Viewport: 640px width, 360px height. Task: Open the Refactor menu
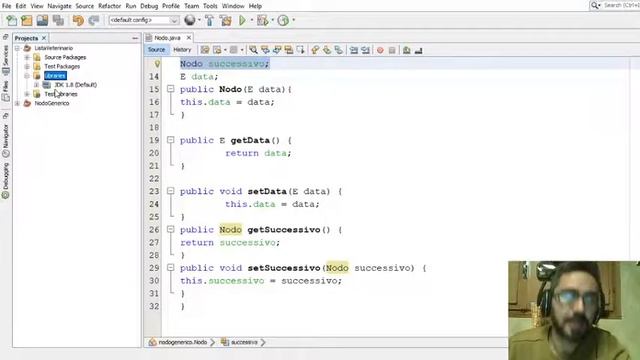point(109,6)
